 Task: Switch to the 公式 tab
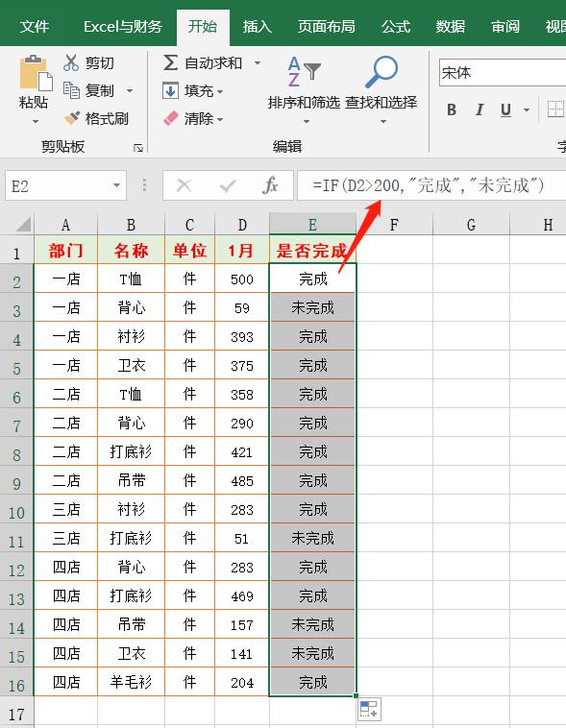[x=396, y=27]
